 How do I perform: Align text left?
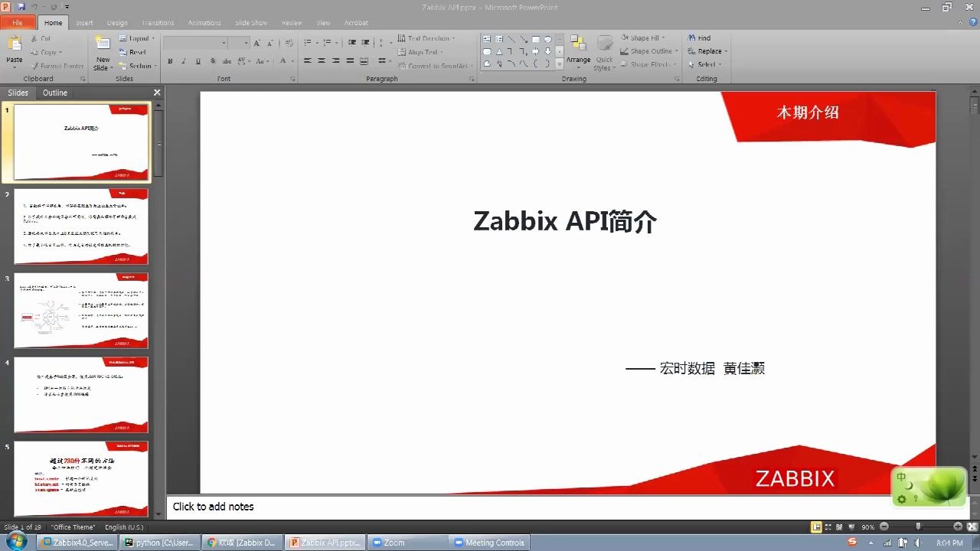(308, 60)
